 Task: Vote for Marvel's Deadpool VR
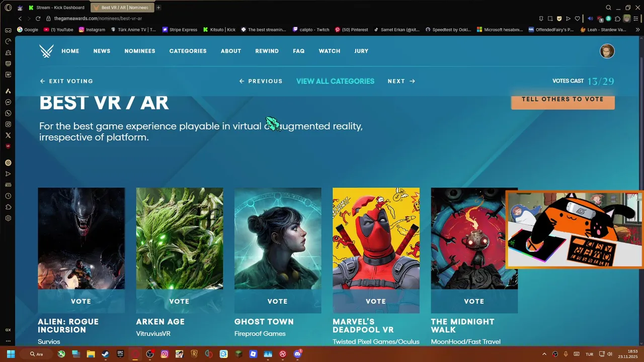(376, 301)
